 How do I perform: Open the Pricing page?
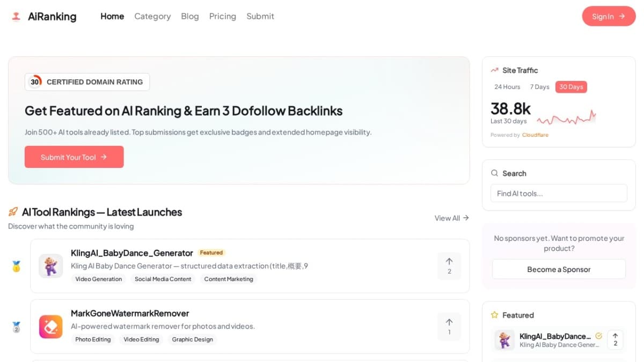(222, 16)
